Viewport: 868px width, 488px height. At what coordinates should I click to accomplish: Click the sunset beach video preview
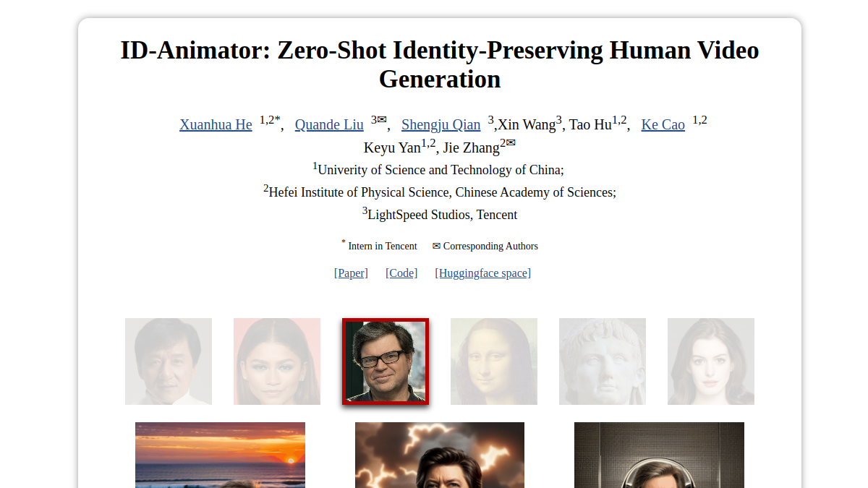pyautogui.click(x=220, y=455)
